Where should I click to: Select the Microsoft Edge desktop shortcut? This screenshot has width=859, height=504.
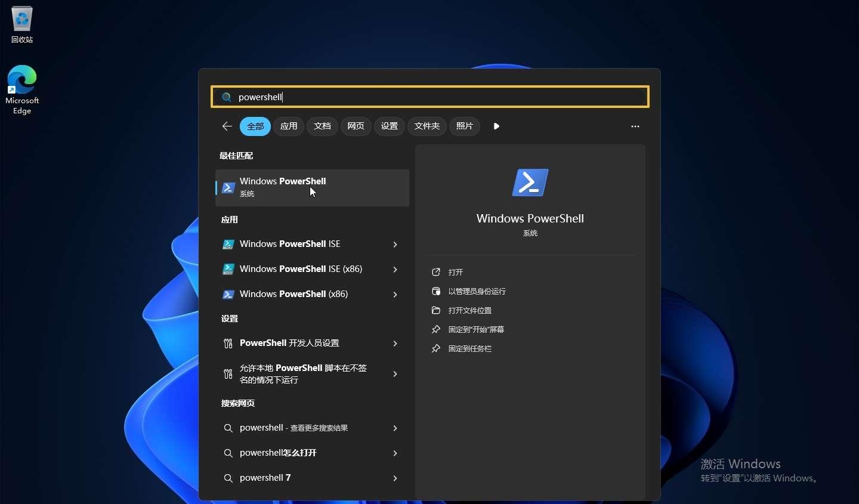pyautogui.click(x=22, y=89)
